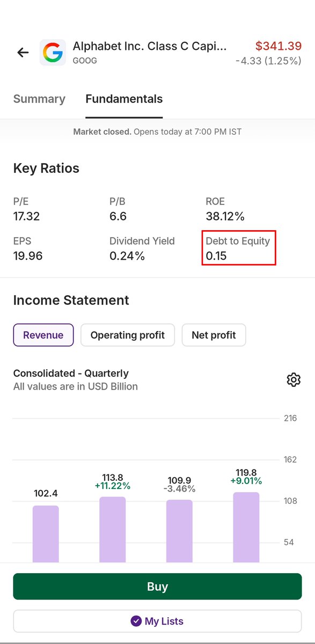Open the Fundamentals tab
This screenshot has height=644, width=315.
coord(124,99)
